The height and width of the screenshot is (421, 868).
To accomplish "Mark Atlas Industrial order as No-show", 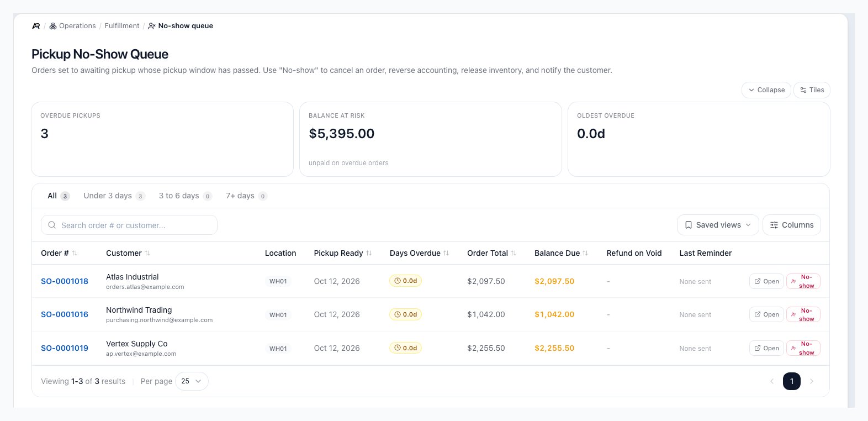I will point(803,281).
